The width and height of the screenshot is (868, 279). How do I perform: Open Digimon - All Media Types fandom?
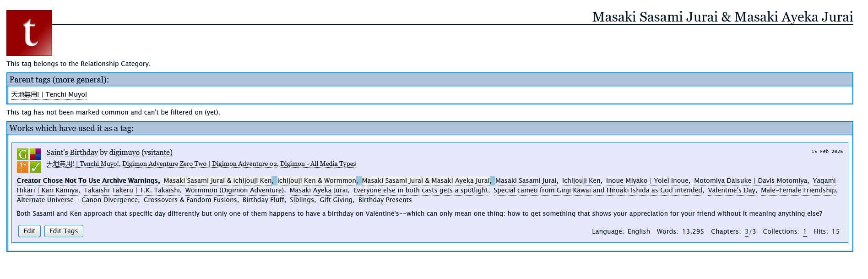318,164
